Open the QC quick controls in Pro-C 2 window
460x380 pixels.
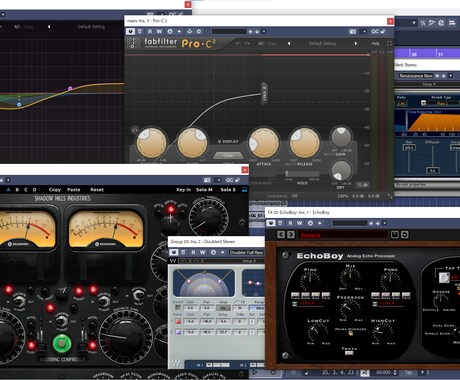coord(375,32)
